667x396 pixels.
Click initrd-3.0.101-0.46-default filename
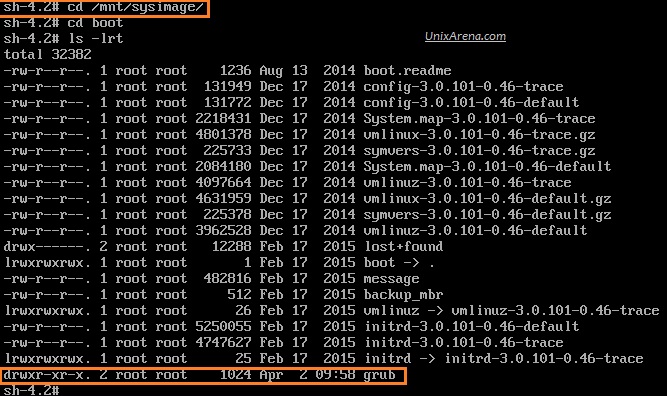click(471, 327)
